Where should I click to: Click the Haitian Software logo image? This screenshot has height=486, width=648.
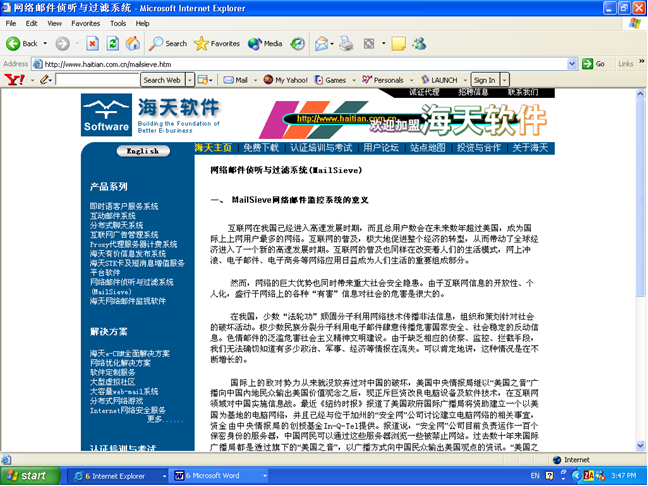click(x=106, y=114)
